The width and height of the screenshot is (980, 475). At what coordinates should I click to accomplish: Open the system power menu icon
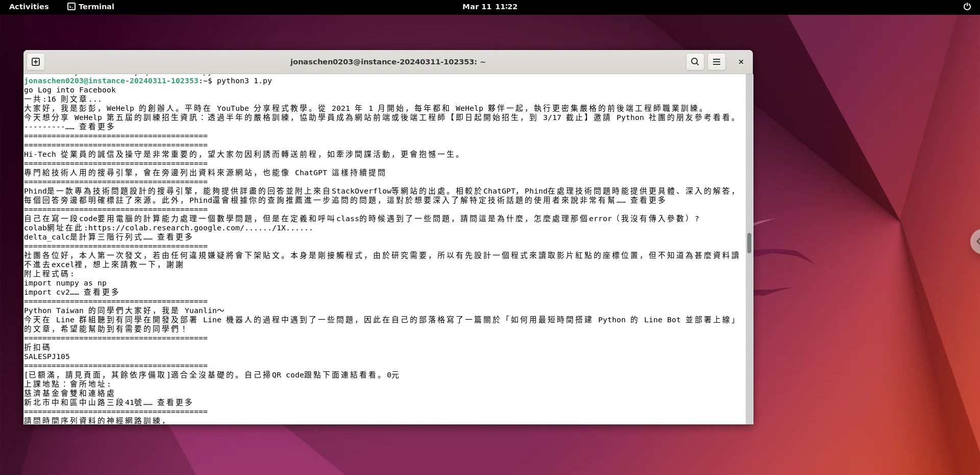(967, 7)
